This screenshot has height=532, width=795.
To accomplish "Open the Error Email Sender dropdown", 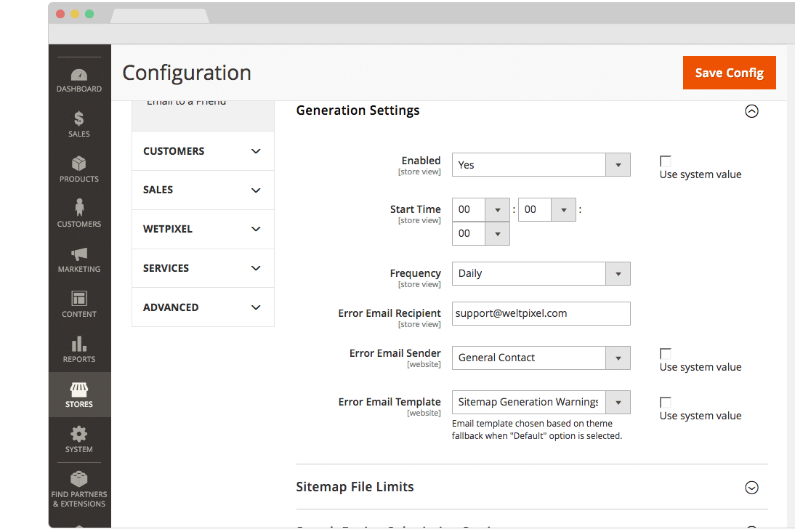I will tap(541, 358).
